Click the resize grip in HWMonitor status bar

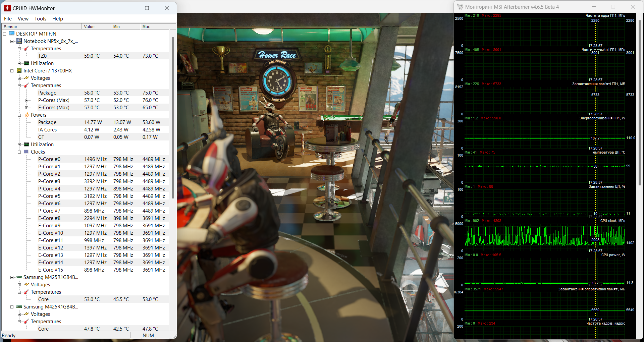tap(174, 336)
